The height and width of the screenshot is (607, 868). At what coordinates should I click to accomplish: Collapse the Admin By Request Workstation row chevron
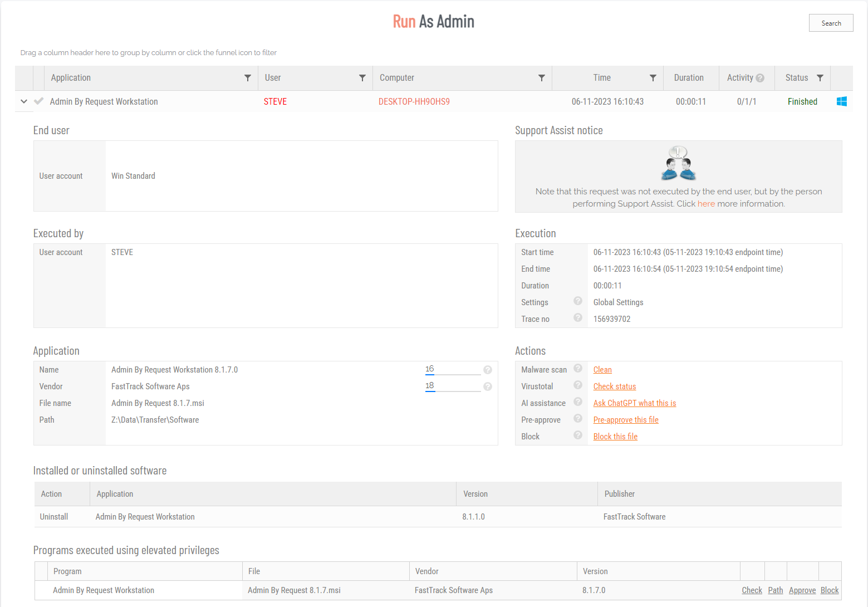click(x=23, y=101)
